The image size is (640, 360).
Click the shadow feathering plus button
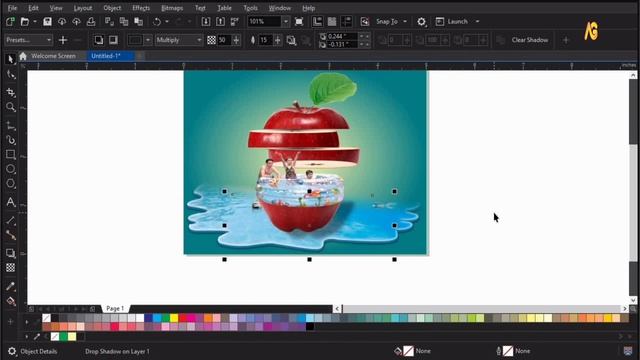tap(278, 40)
